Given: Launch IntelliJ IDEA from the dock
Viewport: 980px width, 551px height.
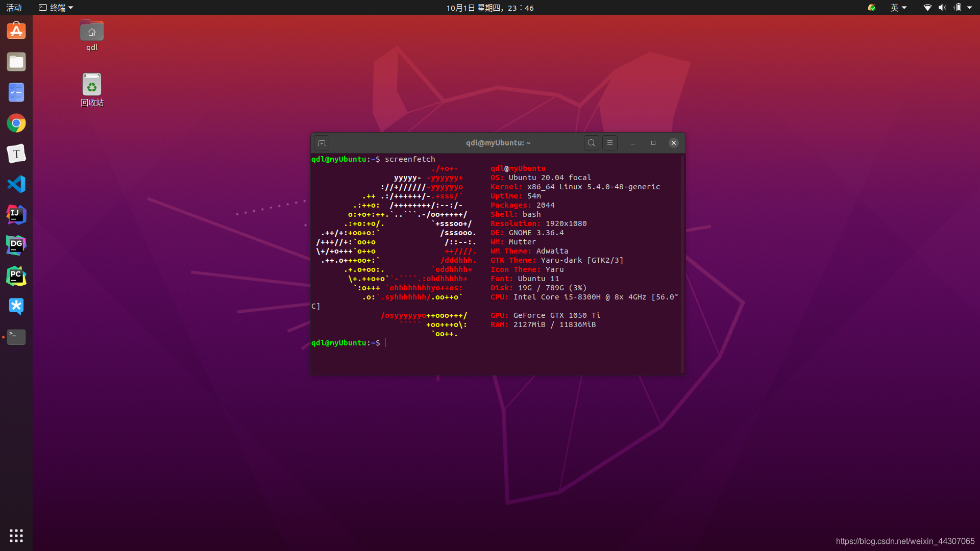Looking at the screenshot, I should [x=16, y=215].
